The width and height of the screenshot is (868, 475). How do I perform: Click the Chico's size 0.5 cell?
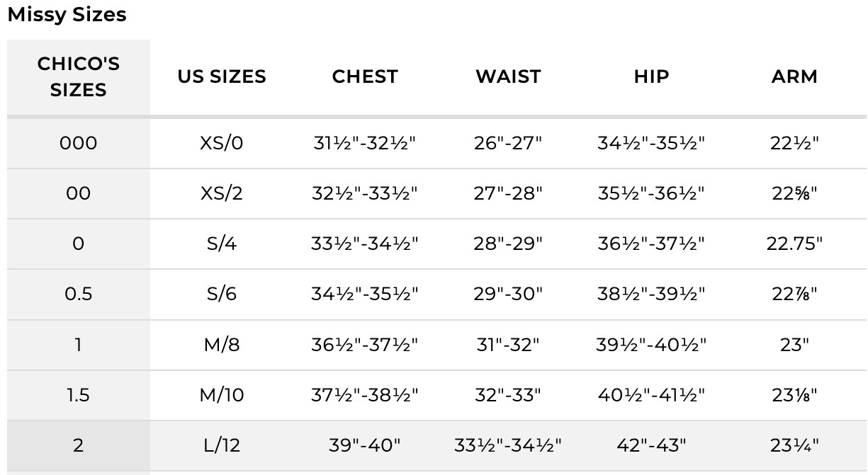point(79,294)
